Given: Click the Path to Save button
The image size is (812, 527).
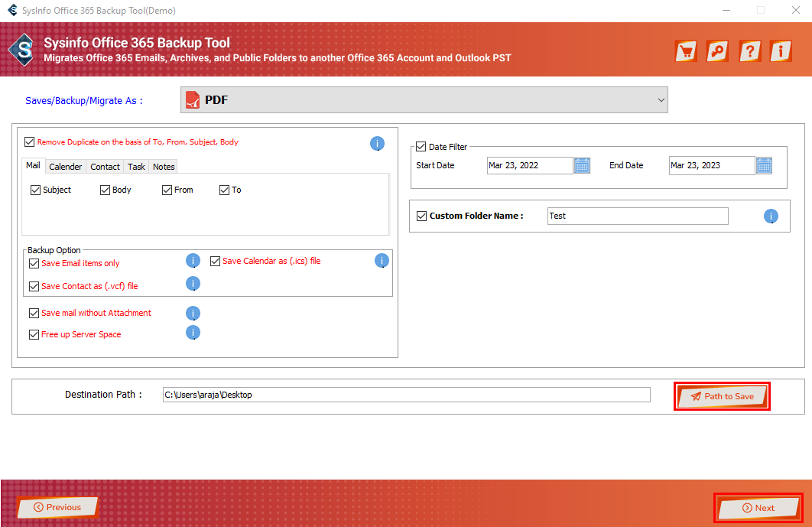Looking at the screenshot, I should coord(722,396).
